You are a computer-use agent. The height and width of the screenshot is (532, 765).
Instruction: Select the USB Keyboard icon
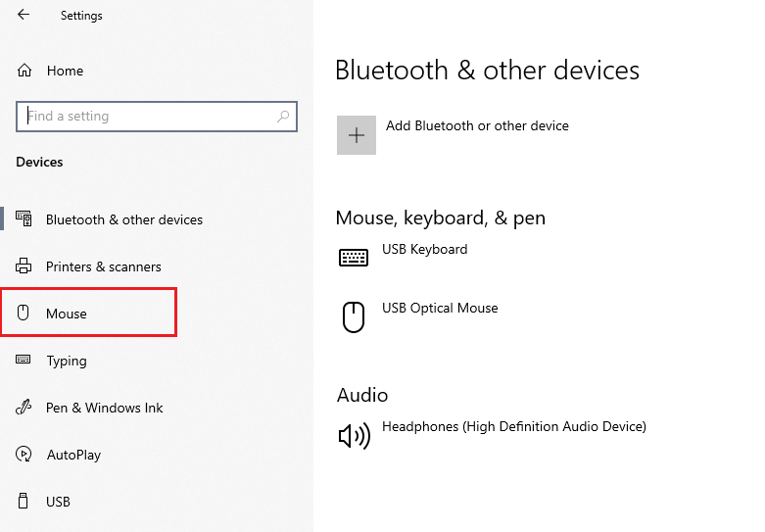[354, 258]
